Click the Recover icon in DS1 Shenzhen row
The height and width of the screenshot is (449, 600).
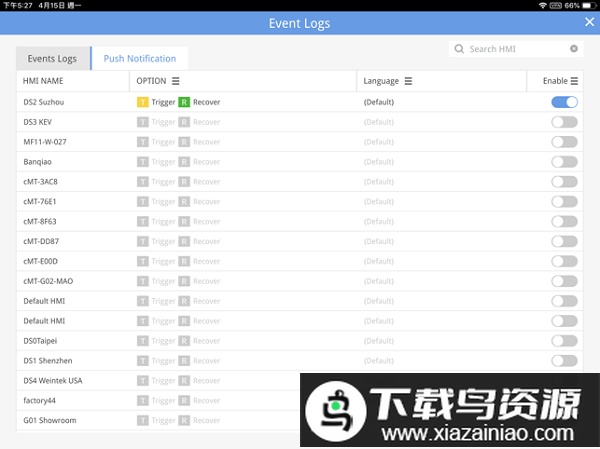point(184,361)
